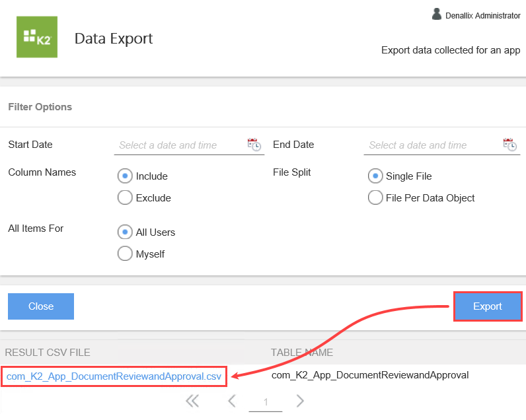
Task: Choose File Per Data Object option
Action: [375, 197]
